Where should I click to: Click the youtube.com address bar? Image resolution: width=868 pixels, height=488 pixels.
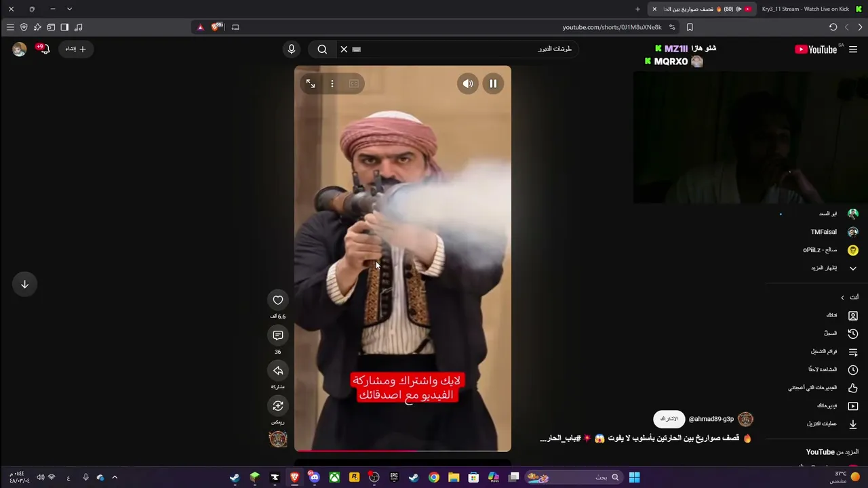click(x=612, y=27)
